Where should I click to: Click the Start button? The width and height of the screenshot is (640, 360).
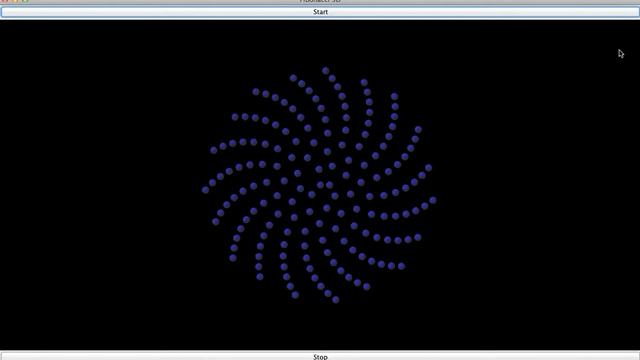(320, 12)
